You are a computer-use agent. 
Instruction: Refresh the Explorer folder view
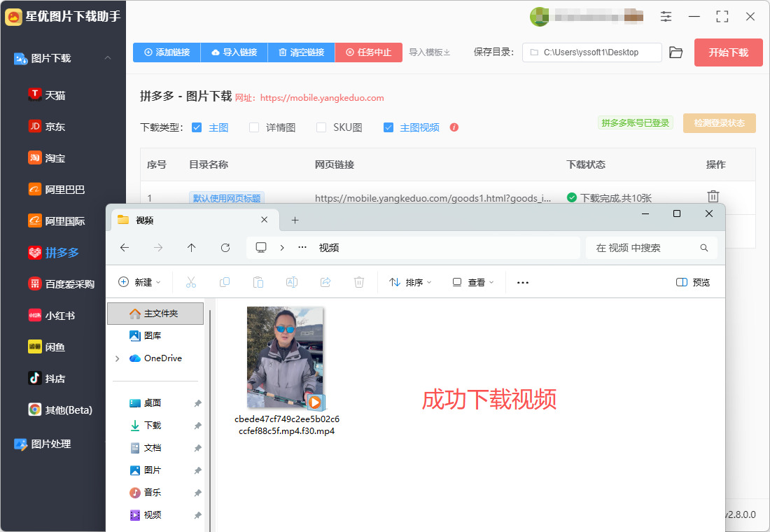point(225,248)
